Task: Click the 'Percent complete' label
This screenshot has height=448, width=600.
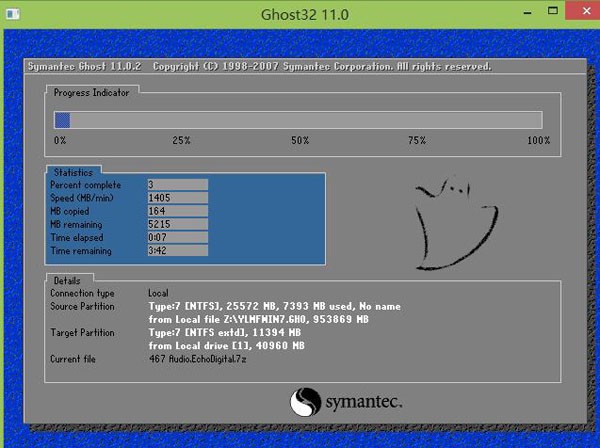Action: [x=86, y=185]
